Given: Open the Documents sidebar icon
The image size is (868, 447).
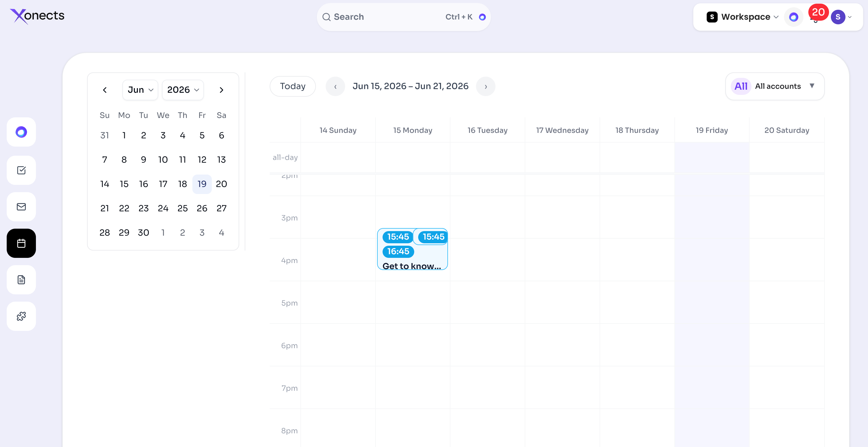Looking at the screenshot, I should 21,280.
